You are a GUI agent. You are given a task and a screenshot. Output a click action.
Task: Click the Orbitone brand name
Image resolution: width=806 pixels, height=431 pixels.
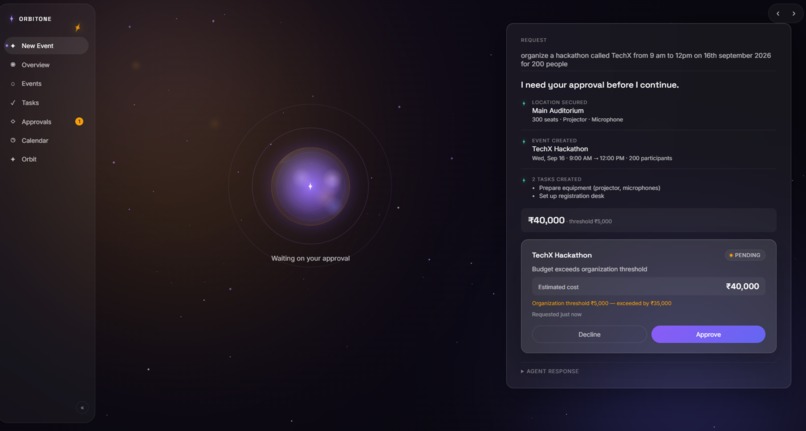coord(35,19)
